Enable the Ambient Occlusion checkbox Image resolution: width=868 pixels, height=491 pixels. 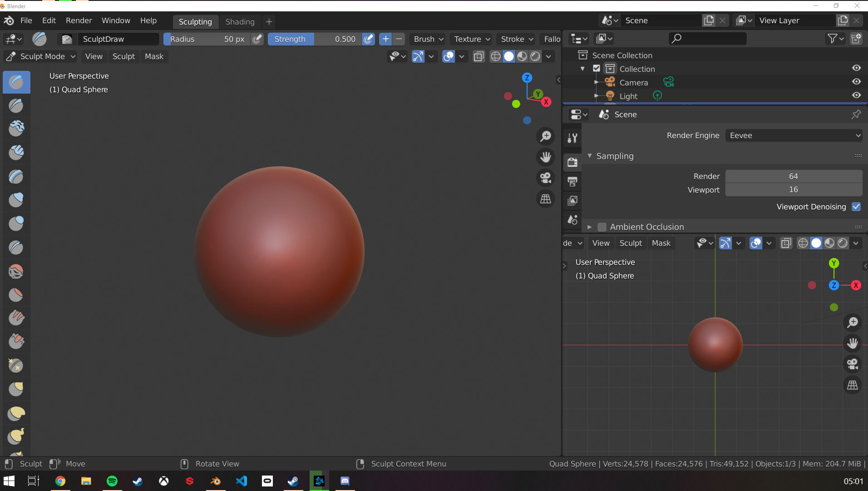click(602, 227)
